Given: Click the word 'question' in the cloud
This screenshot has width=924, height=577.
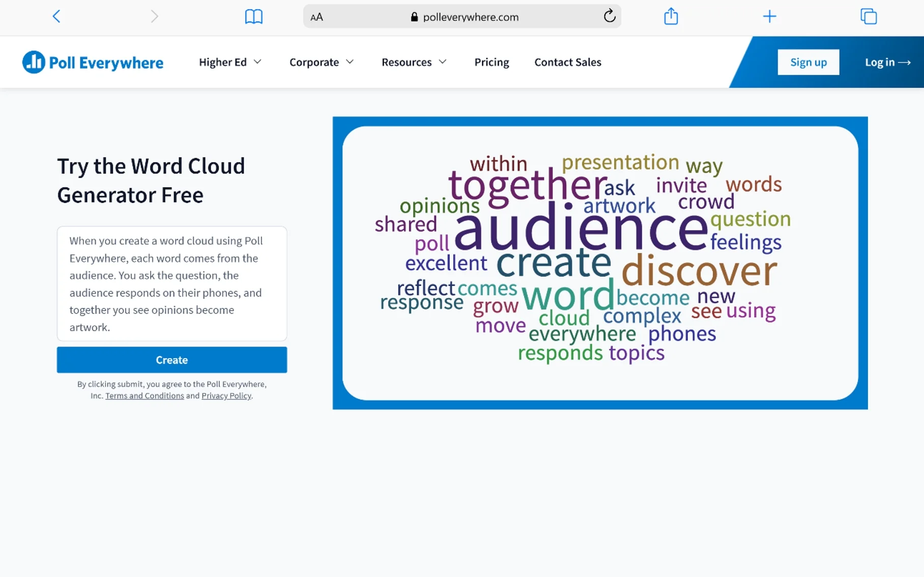Looking at the screenshot, I should pyautogui.click(x=750, y=219).
